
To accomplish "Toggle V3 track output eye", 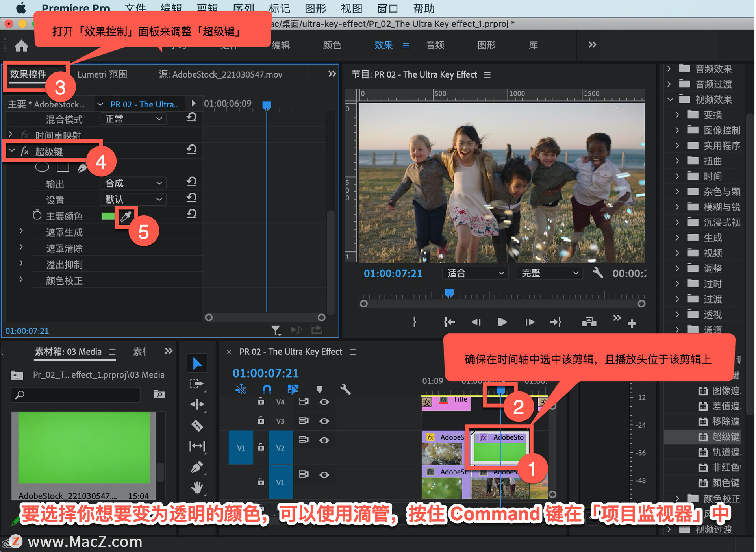I will 324,421.
